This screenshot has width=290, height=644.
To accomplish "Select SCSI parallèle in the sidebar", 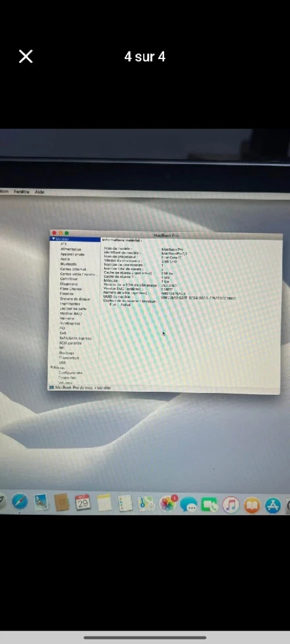I will pyautogui.click(x=70, y=343).
